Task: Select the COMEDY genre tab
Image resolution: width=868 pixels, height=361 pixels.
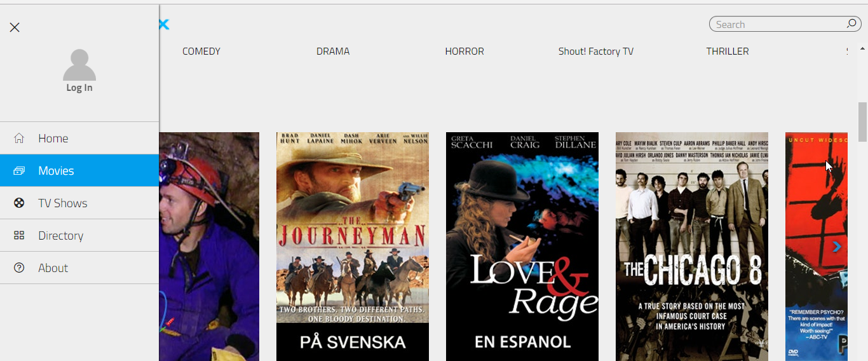Action: [201, 51]
